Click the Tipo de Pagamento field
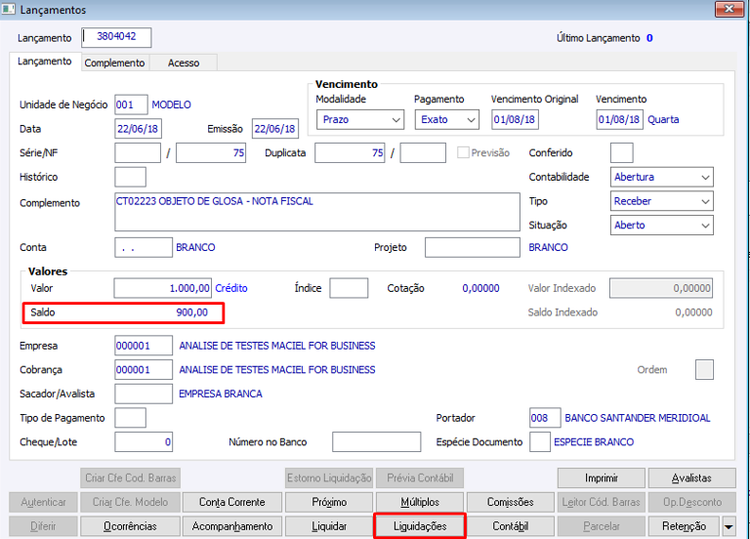This screenshot has width=750, height=539. pos(130,418)
